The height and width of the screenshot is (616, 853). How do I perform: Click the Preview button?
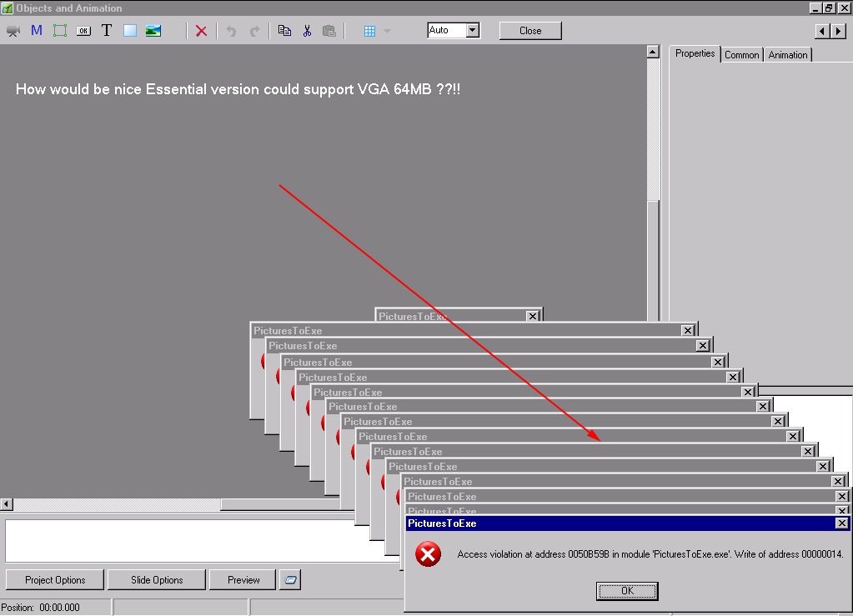point(243,579)
